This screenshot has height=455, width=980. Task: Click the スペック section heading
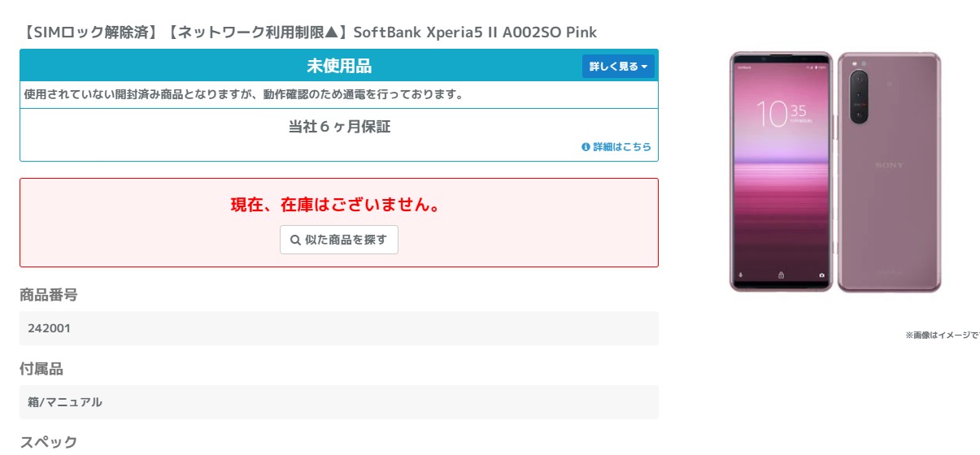pyautogui.click(x=49, y=443)
